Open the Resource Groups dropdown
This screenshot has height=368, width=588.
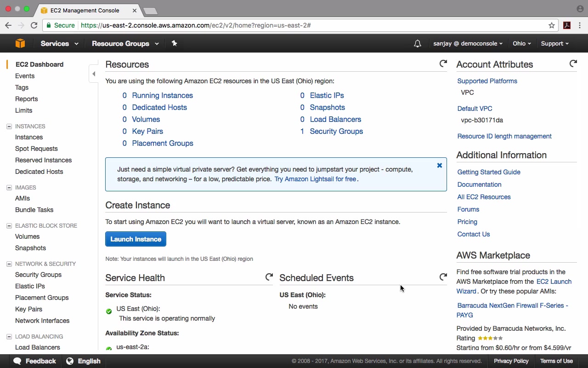click(x=125, y=44)
